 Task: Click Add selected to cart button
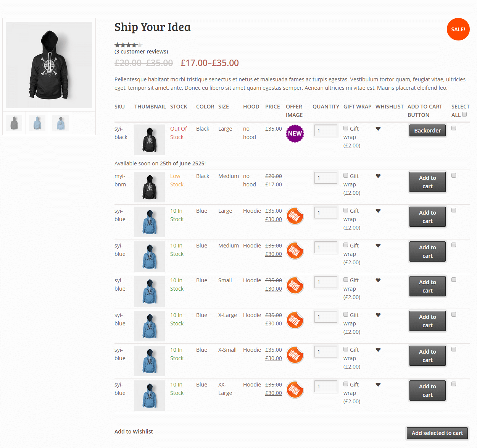[437, 433]
